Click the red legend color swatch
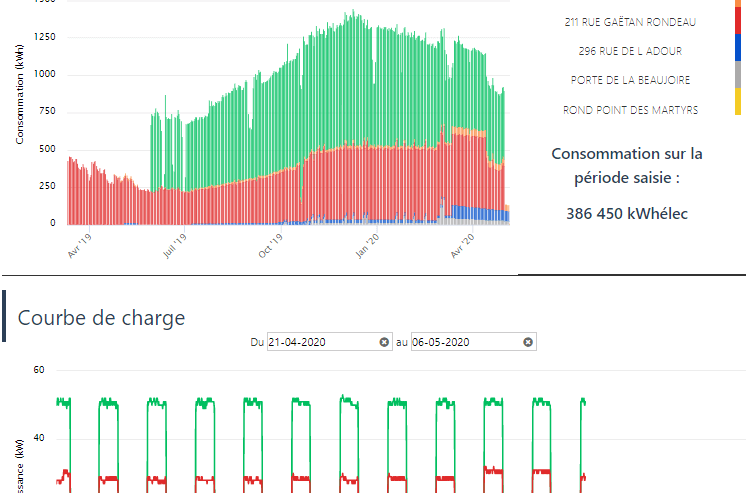 click(738, 21)
